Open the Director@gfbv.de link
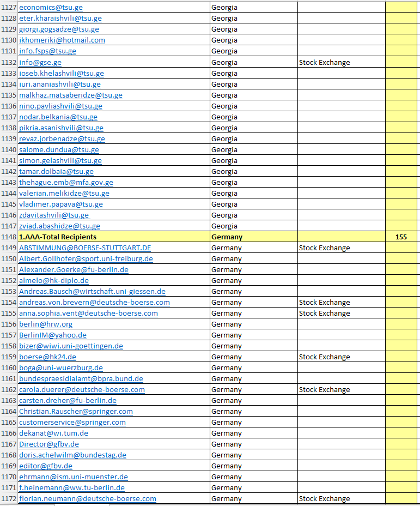The image size is (420, 506). [49, 444]
